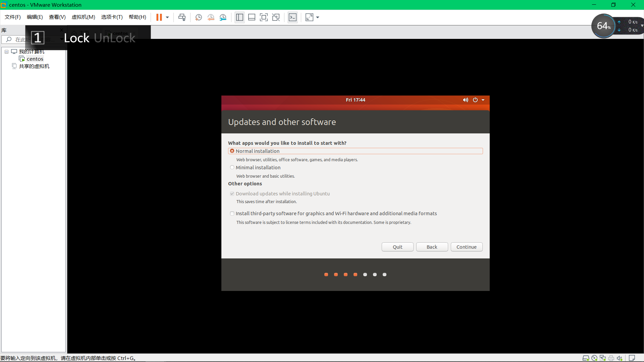Click the Ubuntu volume icon
The width and height of the screenshot is (644, 362).
(466, 100)
